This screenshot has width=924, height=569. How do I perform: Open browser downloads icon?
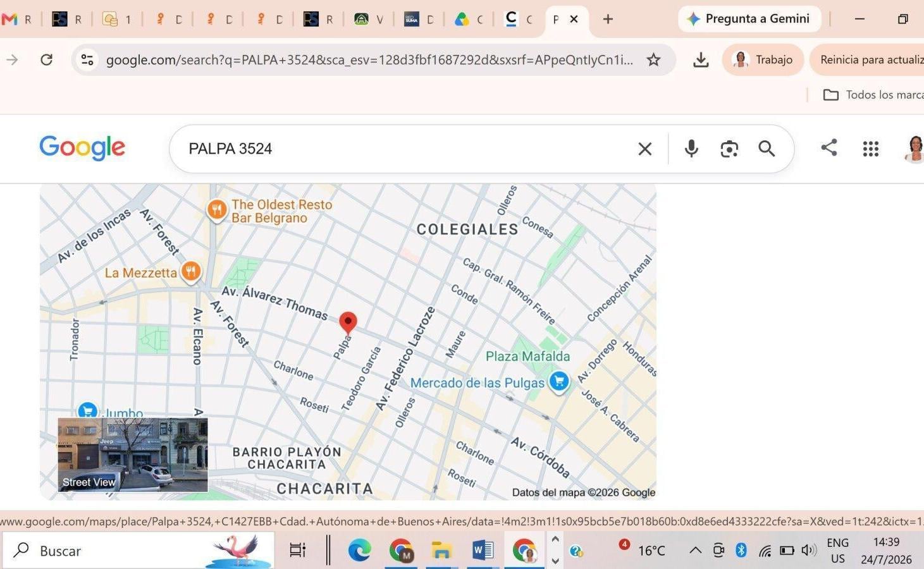pyautogui.click(x=700, y=60)
